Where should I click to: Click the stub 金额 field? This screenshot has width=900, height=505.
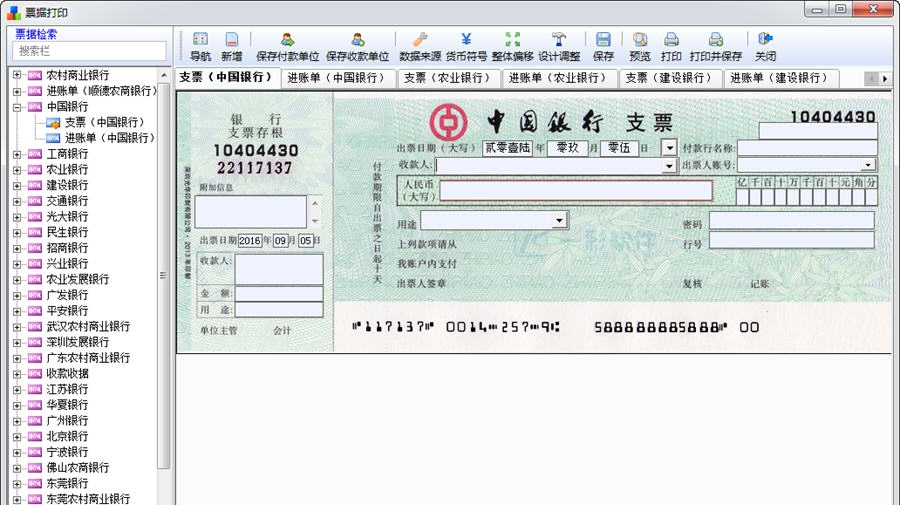279,294
